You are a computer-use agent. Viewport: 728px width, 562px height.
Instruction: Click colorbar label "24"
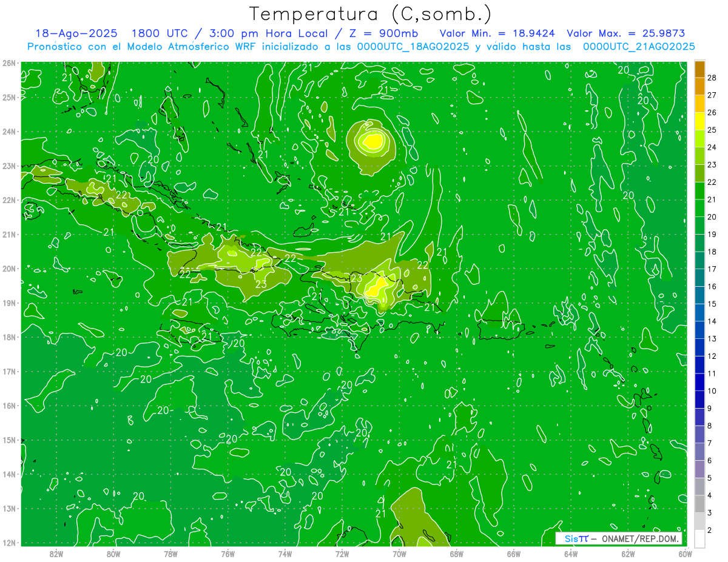coord(712,147)
